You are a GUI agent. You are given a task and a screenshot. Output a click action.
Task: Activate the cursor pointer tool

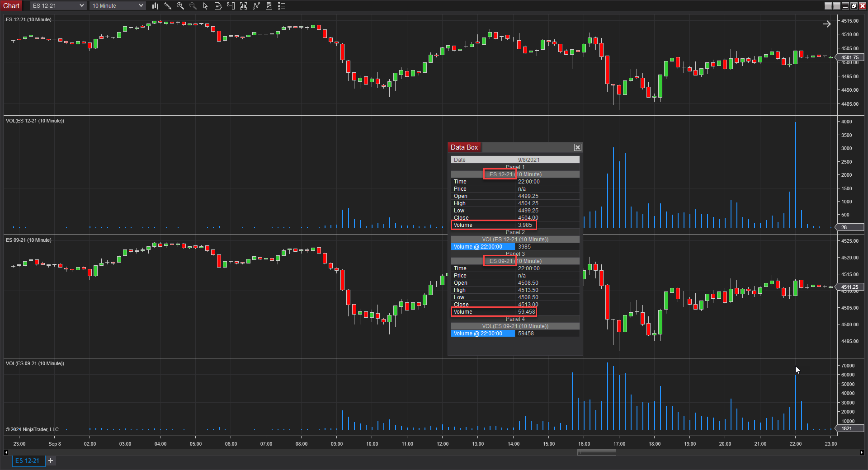tap(206, 6)
